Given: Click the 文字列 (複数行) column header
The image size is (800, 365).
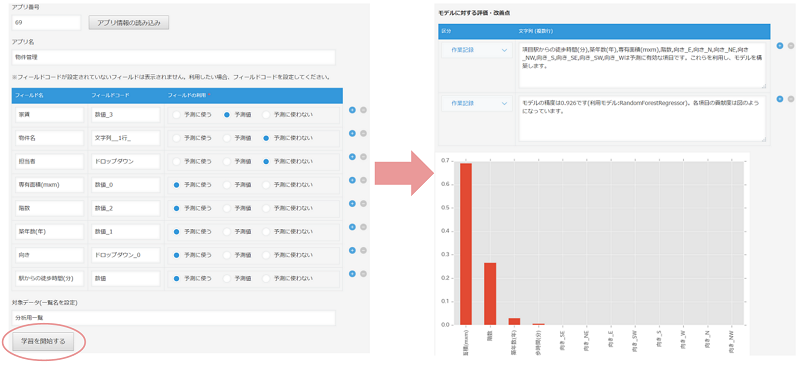Looking at the screenshot, I should click(x=536, y=31).
